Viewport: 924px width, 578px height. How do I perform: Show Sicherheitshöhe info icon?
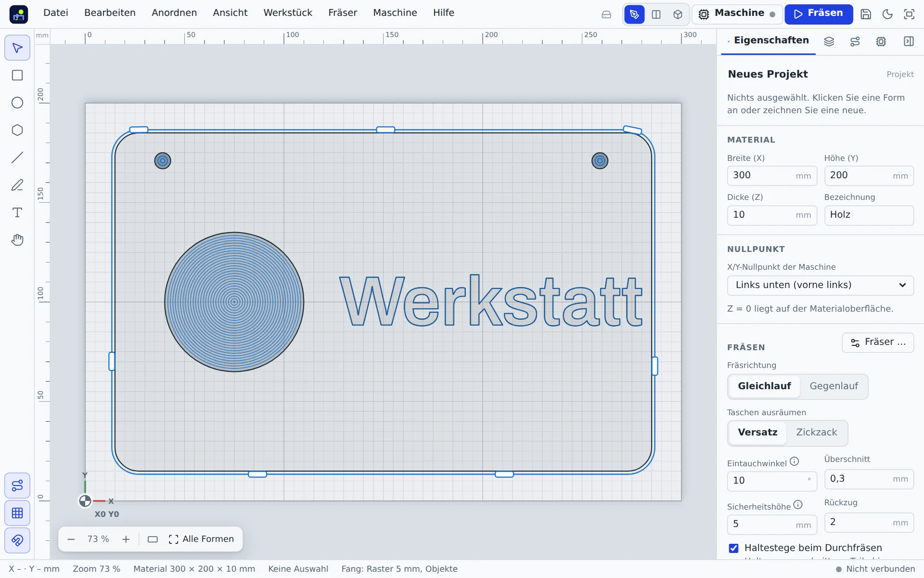[x=798, y=505]
